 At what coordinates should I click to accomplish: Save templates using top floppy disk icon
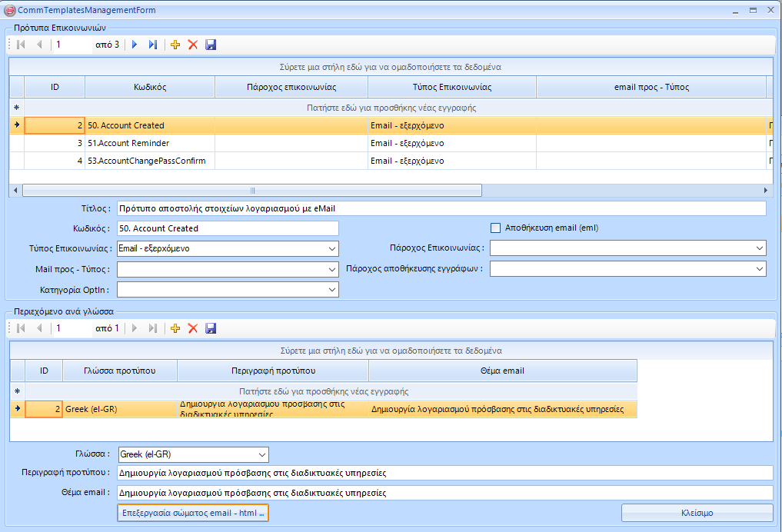211,45
